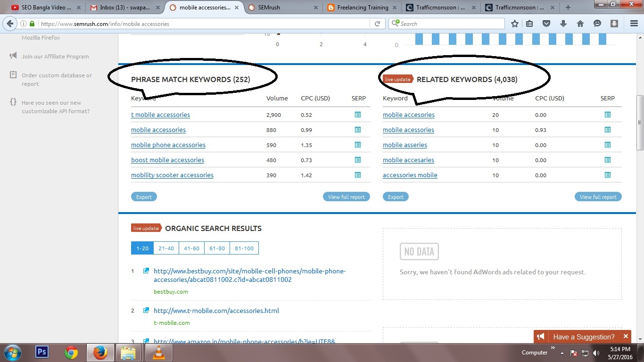Open SERP icon for mobile asseries row
The width and height of the screenshot is (644, 362).
tap(608, 145)
